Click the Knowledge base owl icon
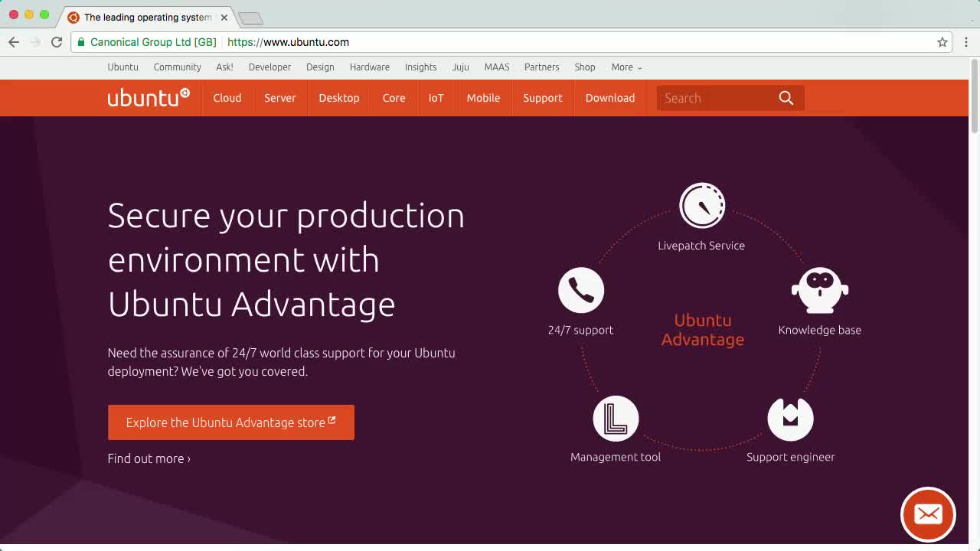 (820, 290)
